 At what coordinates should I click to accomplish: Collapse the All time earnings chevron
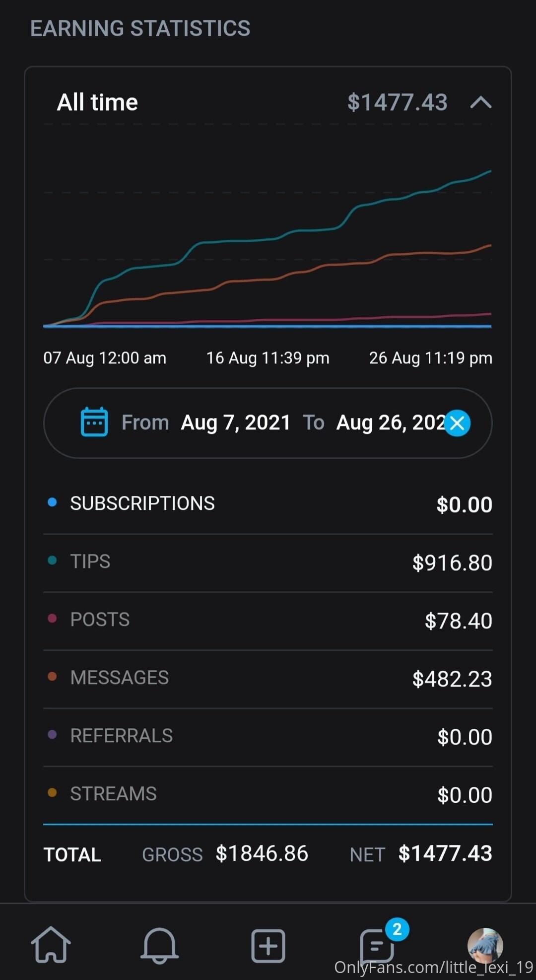pyautogui.click(x=480, y=103)
